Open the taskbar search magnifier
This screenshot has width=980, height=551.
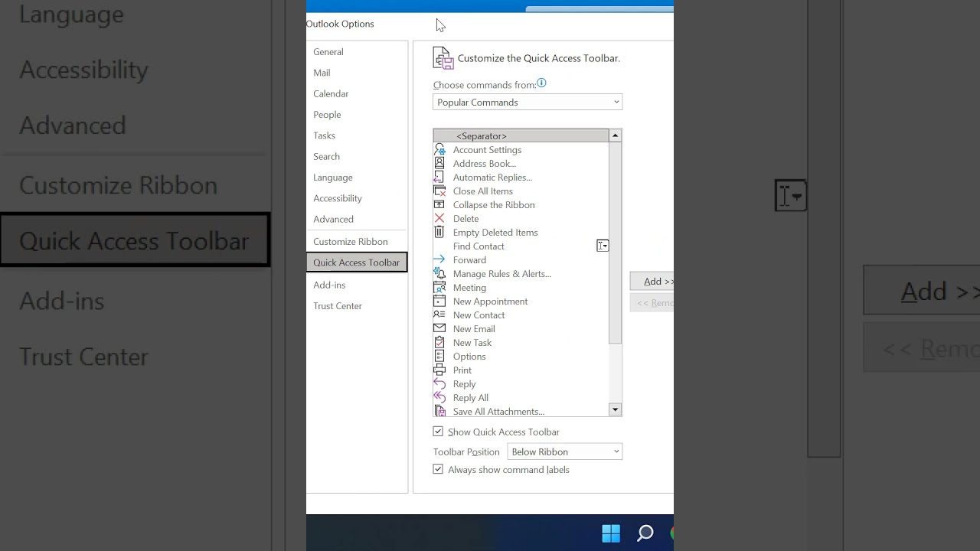(645, 533)
